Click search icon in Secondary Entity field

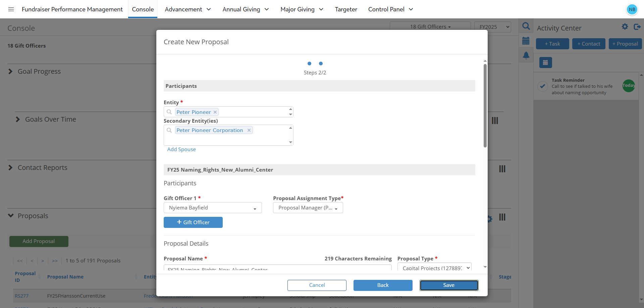169,130
